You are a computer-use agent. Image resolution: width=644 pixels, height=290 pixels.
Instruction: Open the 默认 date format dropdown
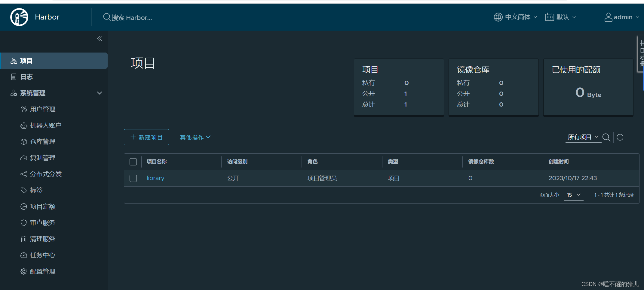click(x=561, y=17)
